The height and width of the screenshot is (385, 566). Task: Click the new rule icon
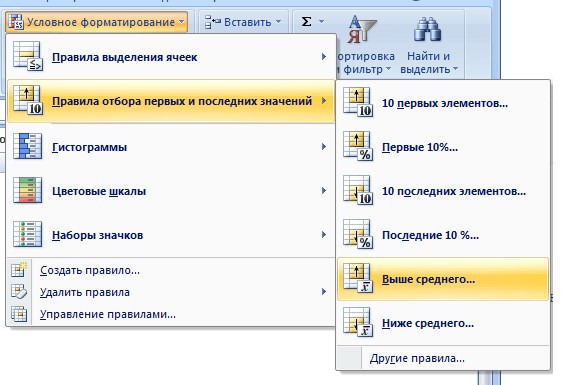click(19, 270)
